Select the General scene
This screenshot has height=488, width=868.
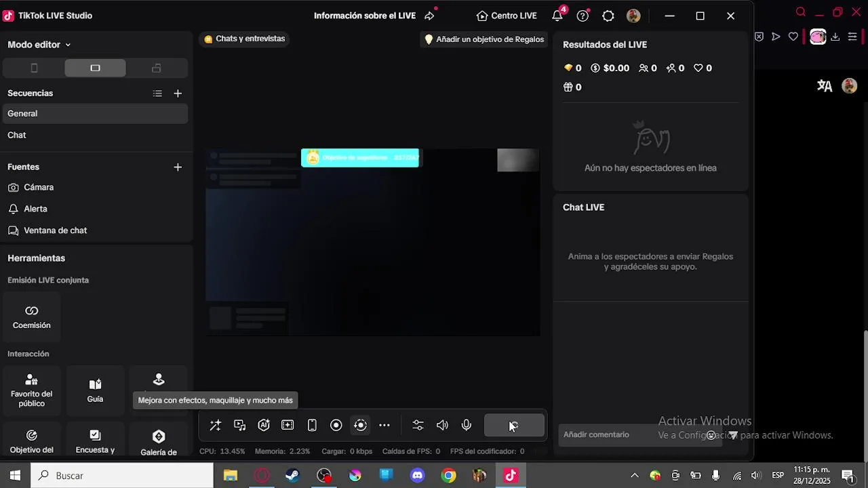tap(95, 114)
